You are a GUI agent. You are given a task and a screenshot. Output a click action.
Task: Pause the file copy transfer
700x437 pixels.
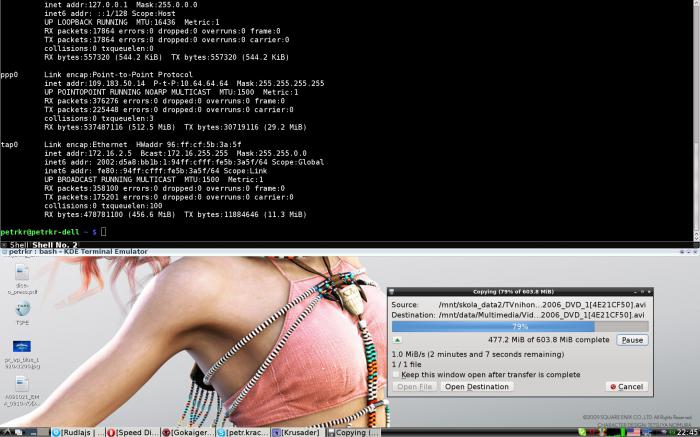632,340
